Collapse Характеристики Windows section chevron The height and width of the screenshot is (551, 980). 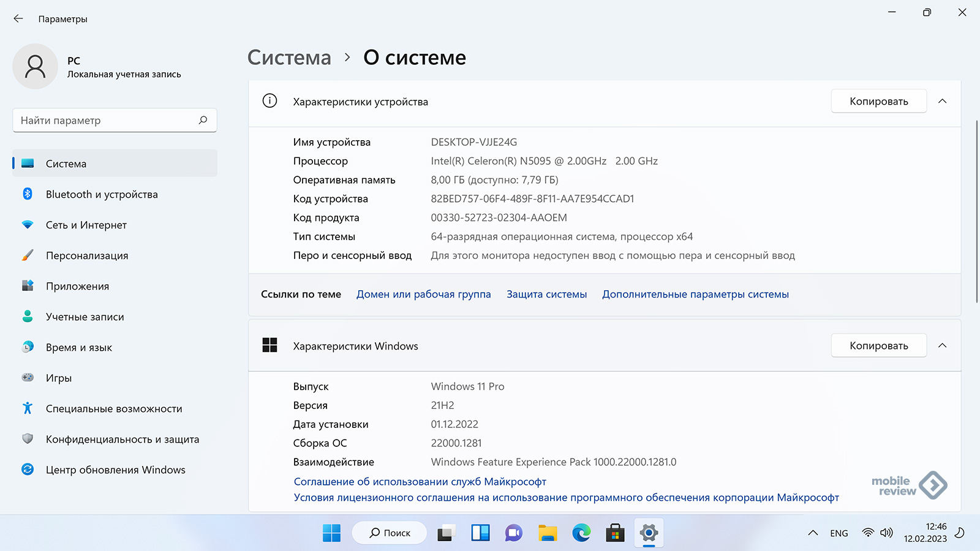(x=943, y=345)
